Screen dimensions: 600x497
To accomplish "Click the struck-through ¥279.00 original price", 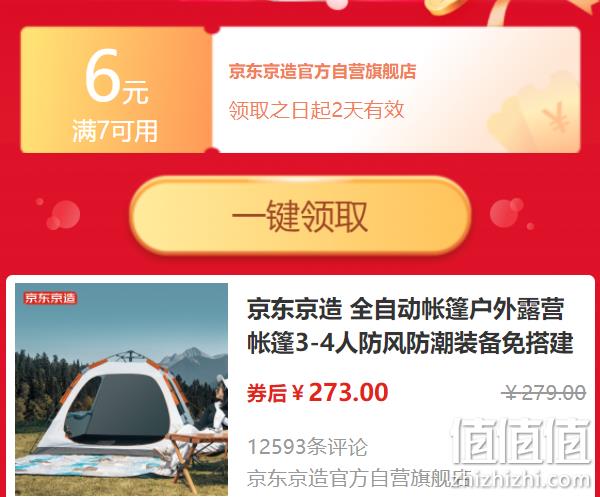I will pos(544,392).
